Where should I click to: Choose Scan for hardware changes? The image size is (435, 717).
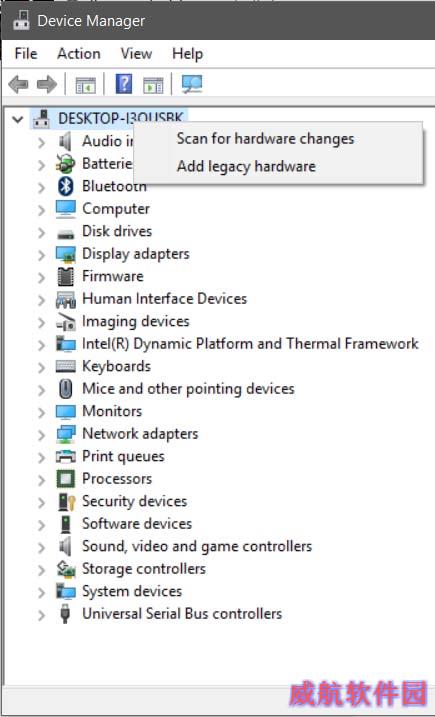[265, 139]
